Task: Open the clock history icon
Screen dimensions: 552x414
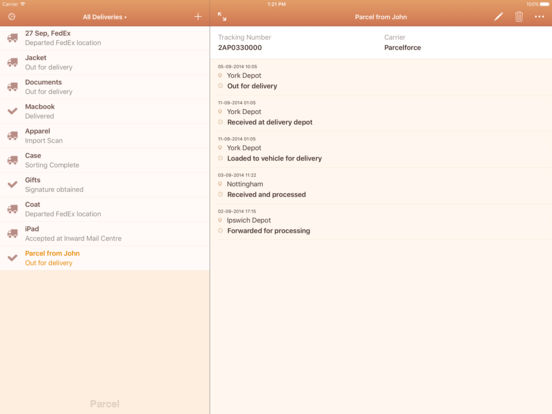Action: [x=12, y=17]
